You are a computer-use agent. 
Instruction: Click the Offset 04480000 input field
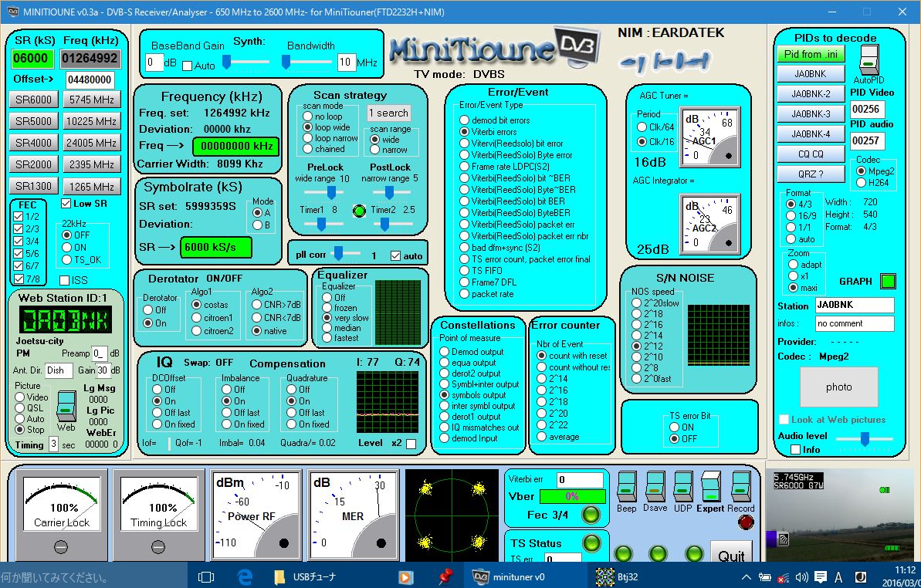90,79
